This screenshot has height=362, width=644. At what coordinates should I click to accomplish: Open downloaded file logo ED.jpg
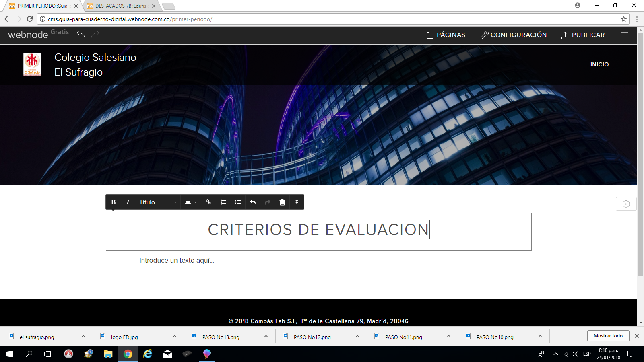(124, 337)
